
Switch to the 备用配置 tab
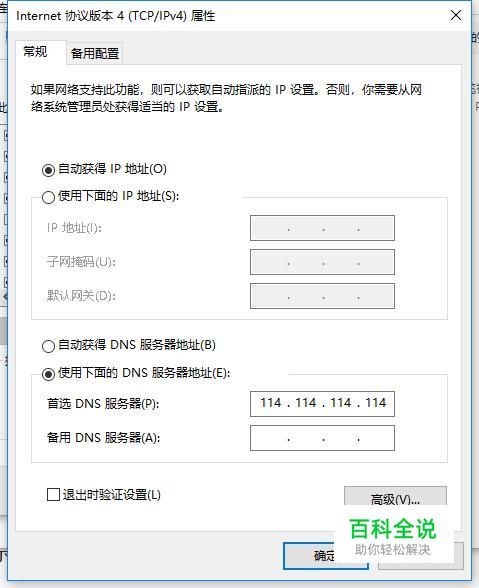coord(95,54)
